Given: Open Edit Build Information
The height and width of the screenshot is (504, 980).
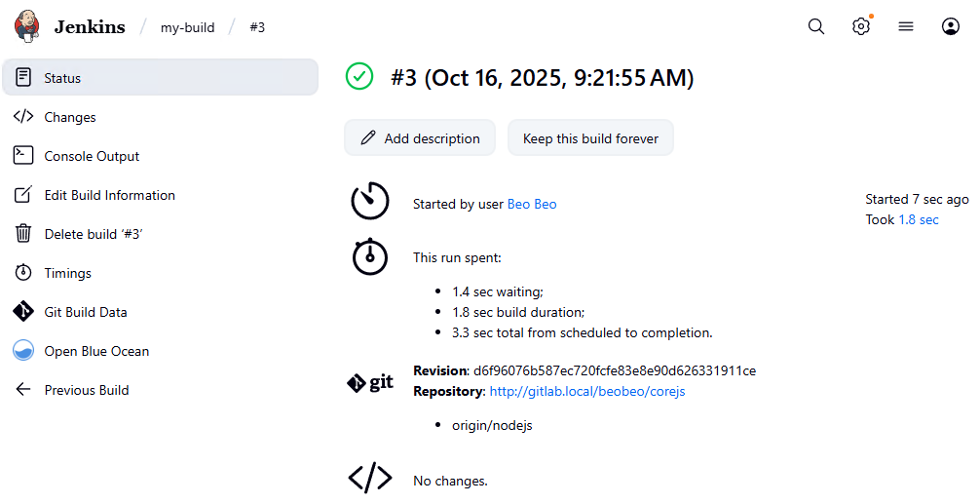Looking at the screenshot, I should pyautogui.click(x=109, y=195).
